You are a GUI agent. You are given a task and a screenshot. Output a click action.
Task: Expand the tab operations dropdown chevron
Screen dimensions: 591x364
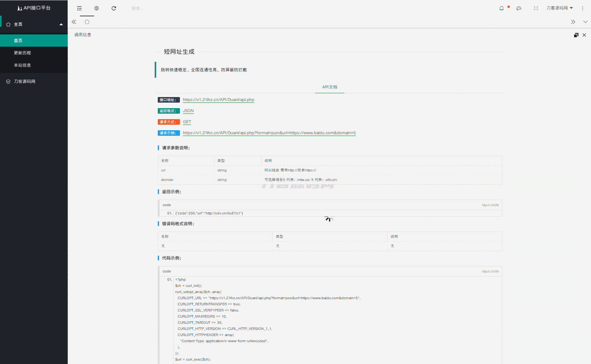pos(585,22)
